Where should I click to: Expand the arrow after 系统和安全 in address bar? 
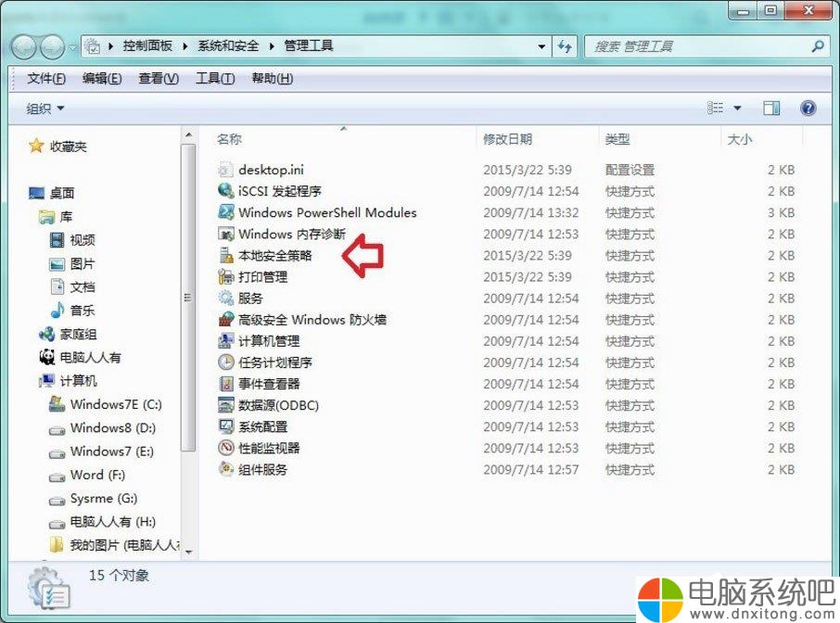pyautogui.click(x=271, y=46)
